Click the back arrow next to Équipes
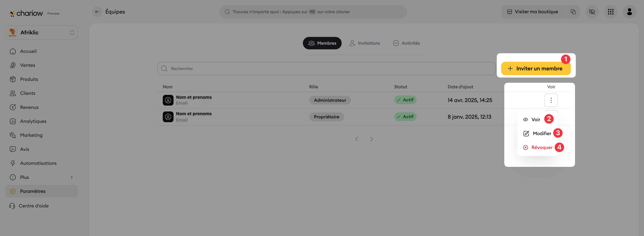Screen dimensions: 644x236 pos(97,12)
